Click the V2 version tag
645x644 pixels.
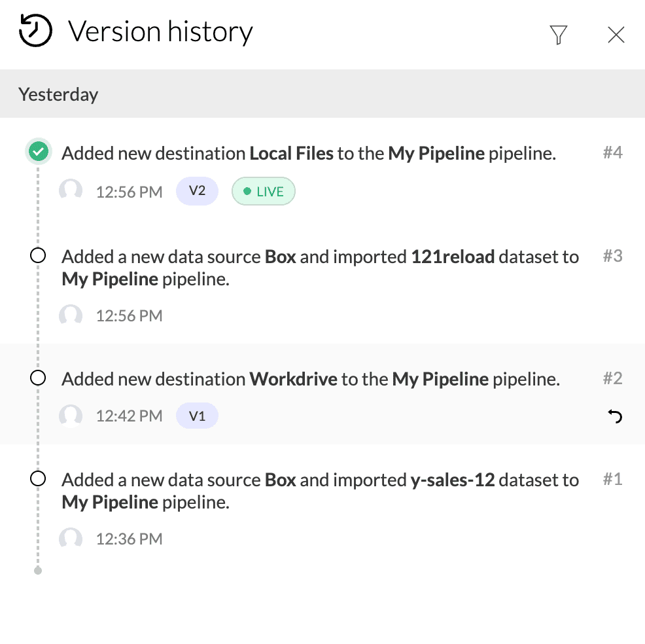point(197,192)
